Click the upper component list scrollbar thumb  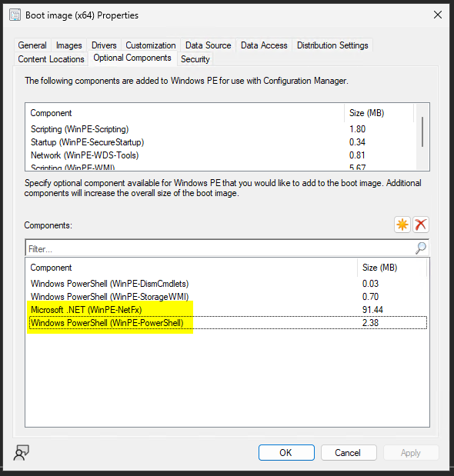(422, 131)
